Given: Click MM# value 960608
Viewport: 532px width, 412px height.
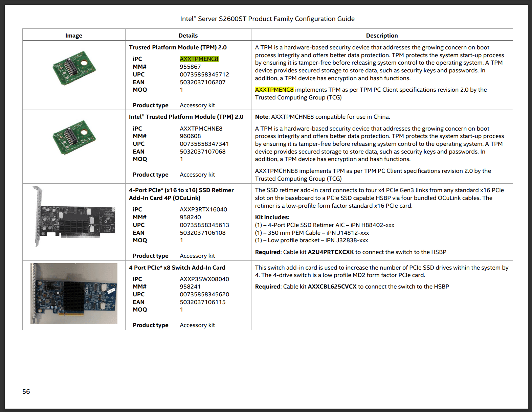Looking at the screenshot, I should click(190, 136).
